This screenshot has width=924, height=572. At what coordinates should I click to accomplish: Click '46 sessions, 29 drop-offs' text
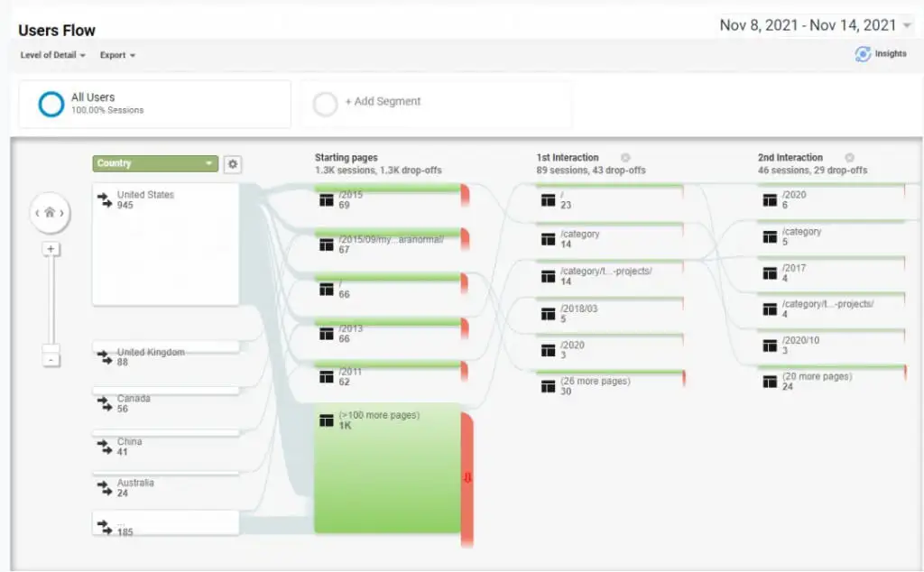pyautogui.click(x=812, y=171)
